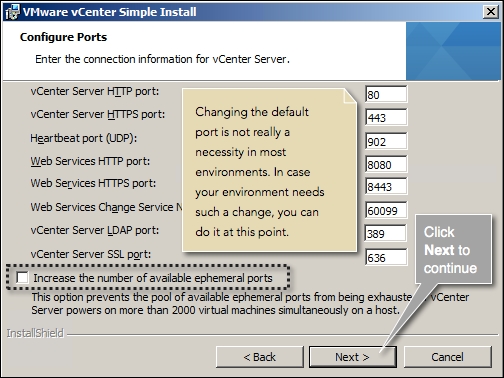This screenshot has width=504, height=378.
Task: Click the vCenter Server LDAP port label
Action: pyautogui.click(x=95, y=230)
